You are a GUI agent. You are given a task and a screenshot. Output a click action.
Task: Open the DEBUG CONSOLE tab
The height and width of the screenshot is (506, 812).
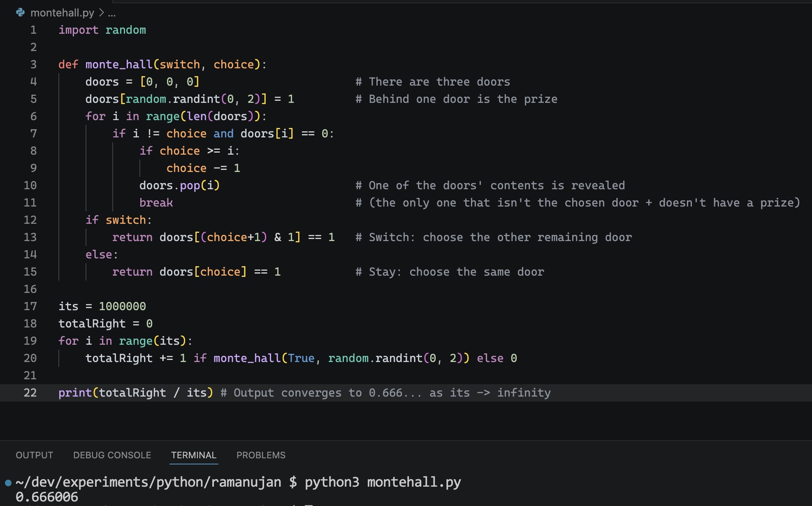[112, 455]
